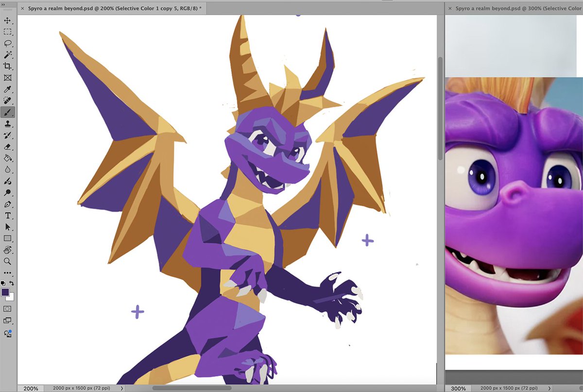Open status bar arrow menu in 200% window

coord(121,388)
